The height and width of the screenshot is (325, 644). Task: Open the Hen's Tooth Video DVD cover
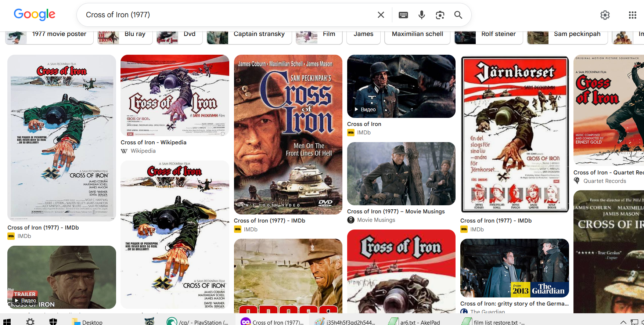pos(288,134)
